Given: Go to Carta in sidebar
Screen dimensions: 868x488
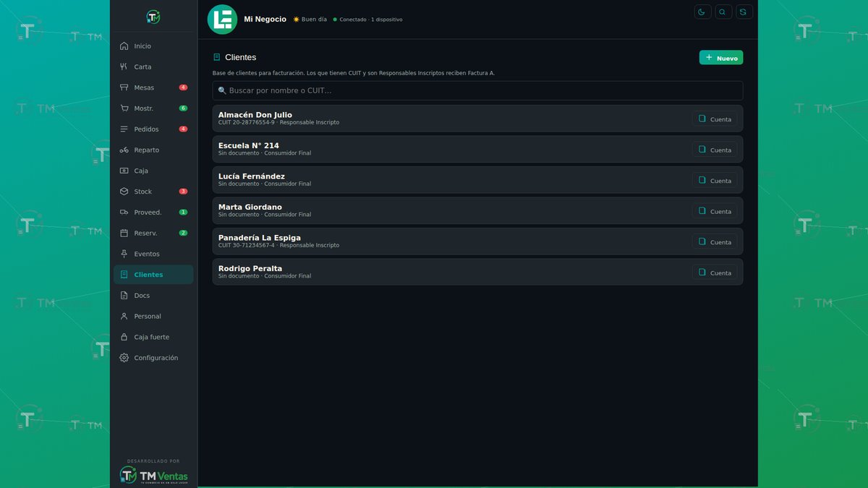Looking at the screenshot, I should pyautogui.click(x=153, y=67).
